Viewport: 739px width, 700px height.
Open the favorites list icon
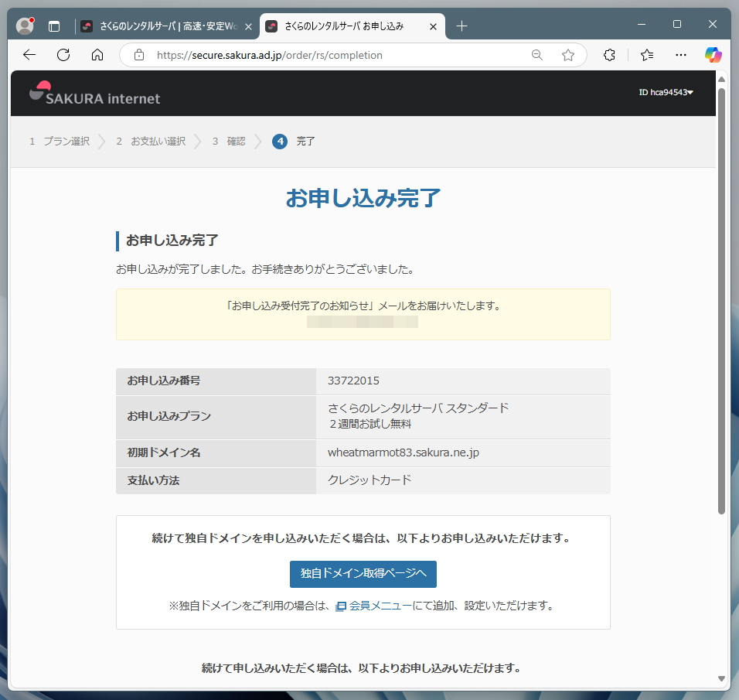click(647, 55)
